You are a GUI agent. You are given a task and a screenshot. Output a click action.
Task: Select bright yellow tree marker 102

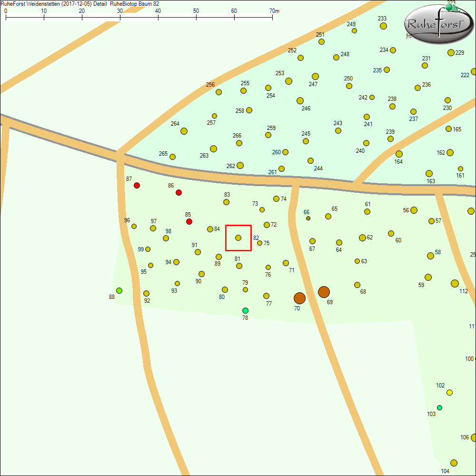point(449,392)
